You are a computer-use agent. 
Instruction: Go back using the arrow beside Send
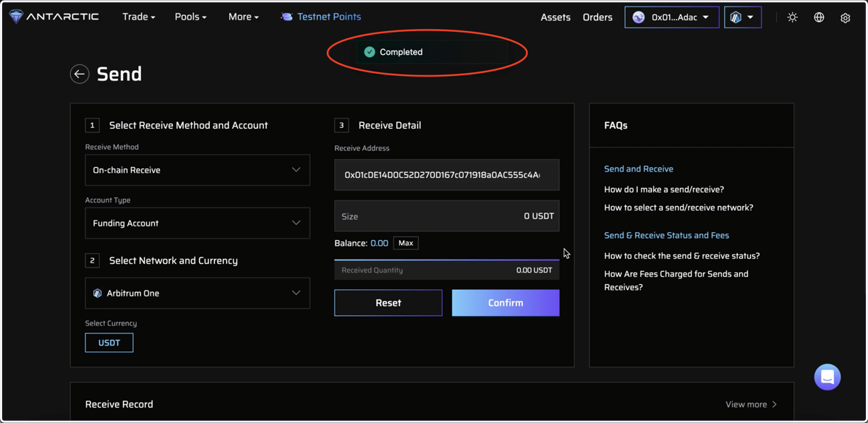(80, 74)
